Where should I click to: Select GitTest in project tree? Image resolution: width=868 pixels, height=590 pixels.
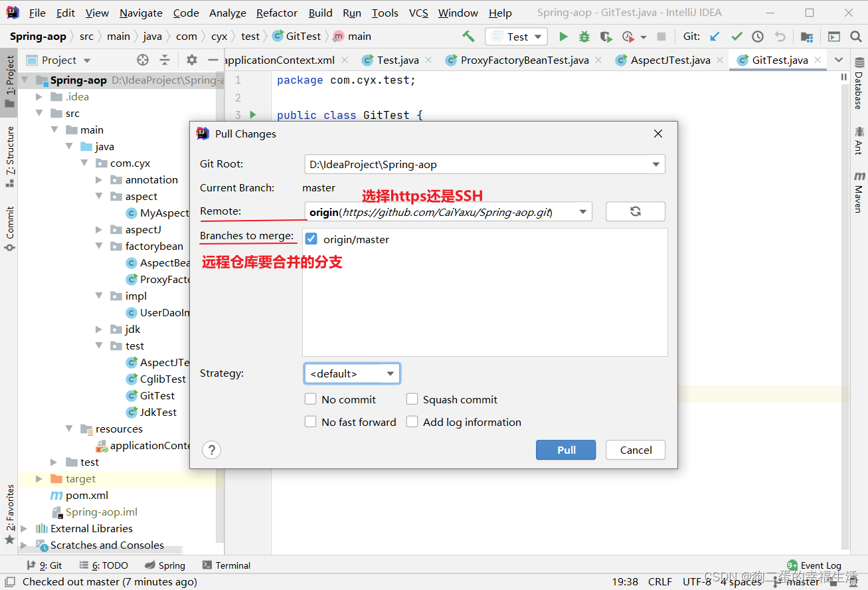click(x=157, y=395)
